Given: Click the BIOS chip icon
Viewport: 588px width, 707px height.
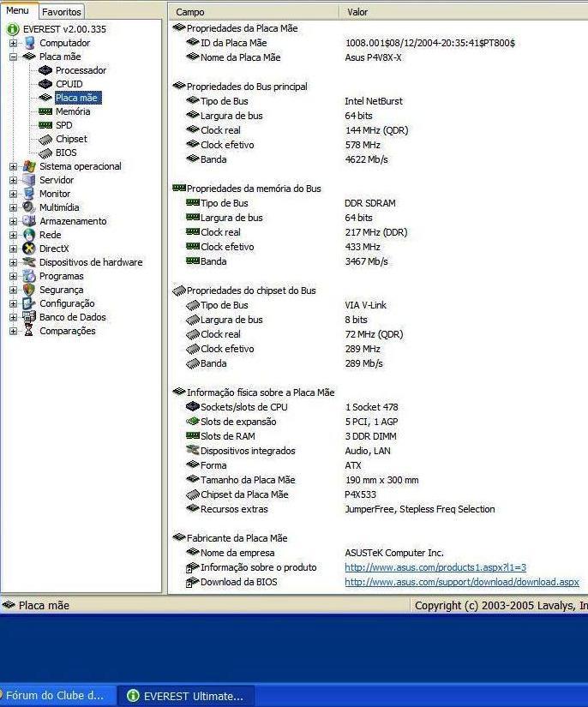Looking at the screenshot, I should point(45,153).
